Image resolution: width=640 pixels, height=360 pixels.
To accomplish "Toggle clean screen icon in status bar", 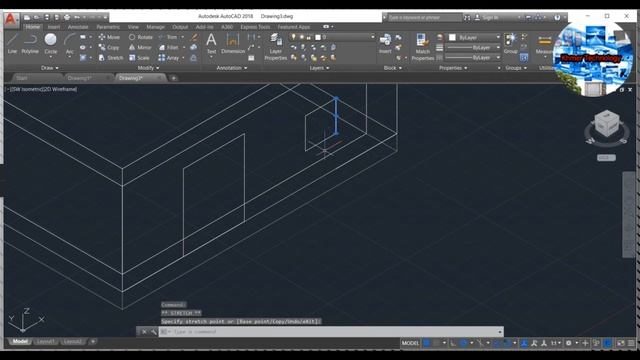I will pyautogui.click(x=621, y=343).
